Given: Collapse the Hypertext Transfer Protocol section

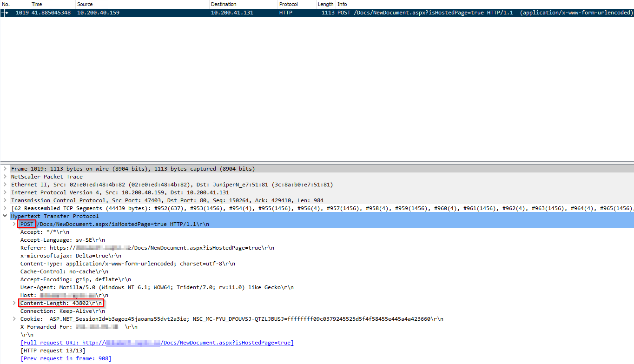Looking at the screenshot, I should tap(6, 216).
